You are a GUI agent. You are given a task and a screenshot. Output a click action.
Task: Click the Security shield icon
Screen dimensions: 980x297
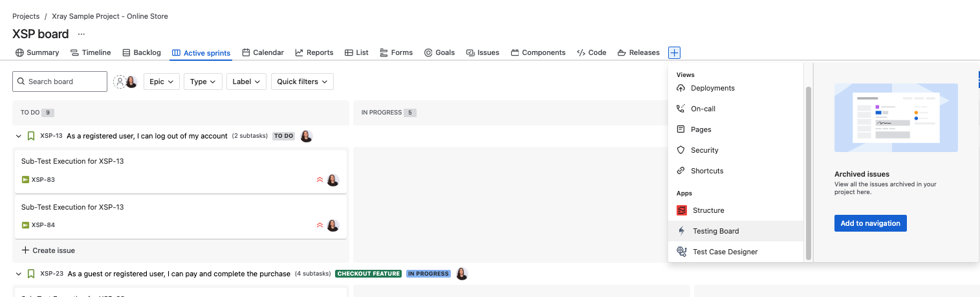681,150
